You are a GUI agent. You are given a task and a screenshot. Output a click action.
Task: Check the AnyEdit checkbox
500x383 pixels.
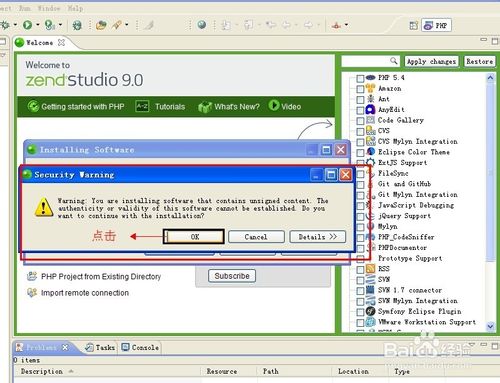[x=360, y=110]
